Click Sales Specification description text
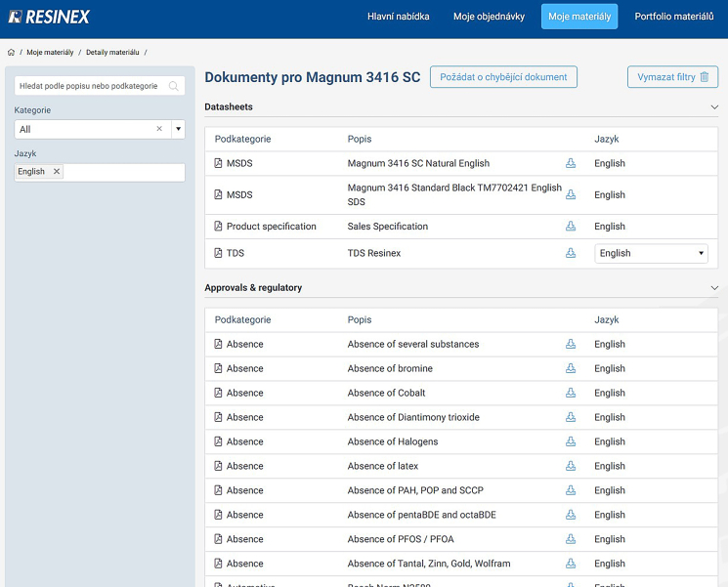This screenshot has width=728, height=587. pyautogui.click(x=388, y=227)
